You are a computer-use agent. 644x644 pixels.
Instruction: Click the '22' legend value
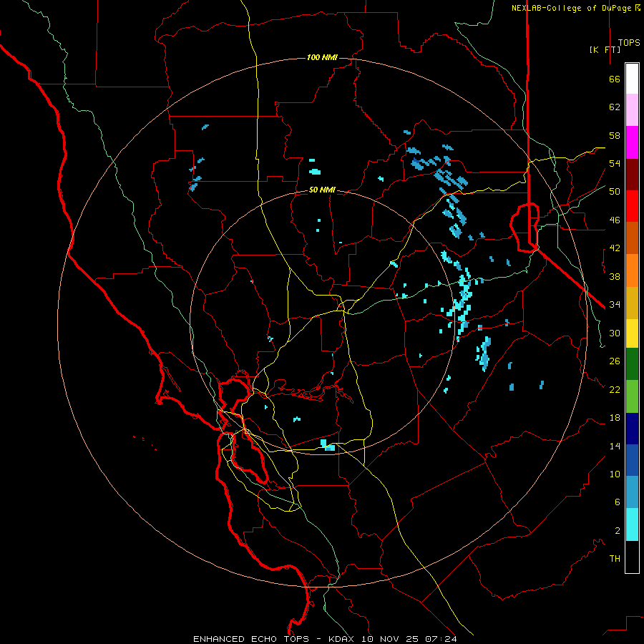pos(615,389)
